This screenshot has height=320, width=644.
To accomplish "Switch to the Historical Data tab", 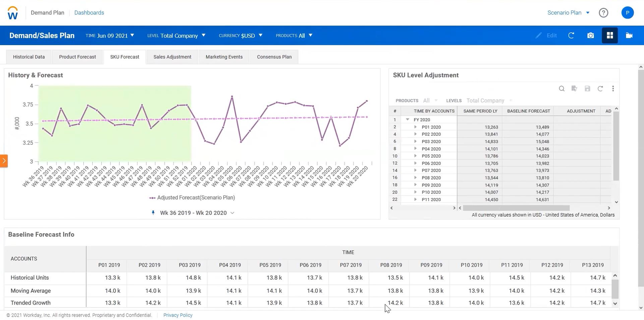I will (29, 57).
